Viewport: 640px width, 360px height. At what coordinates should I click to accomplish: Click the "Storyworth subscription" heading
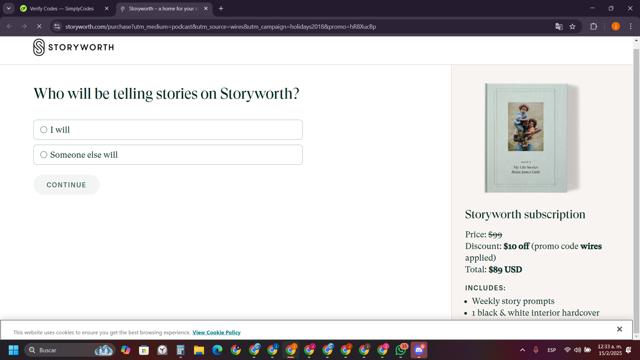525,214
